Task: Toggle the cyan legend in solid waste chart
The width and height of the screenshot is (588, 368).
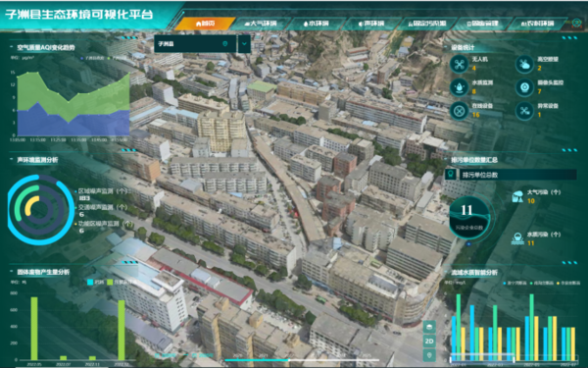Action: (90, 282)
